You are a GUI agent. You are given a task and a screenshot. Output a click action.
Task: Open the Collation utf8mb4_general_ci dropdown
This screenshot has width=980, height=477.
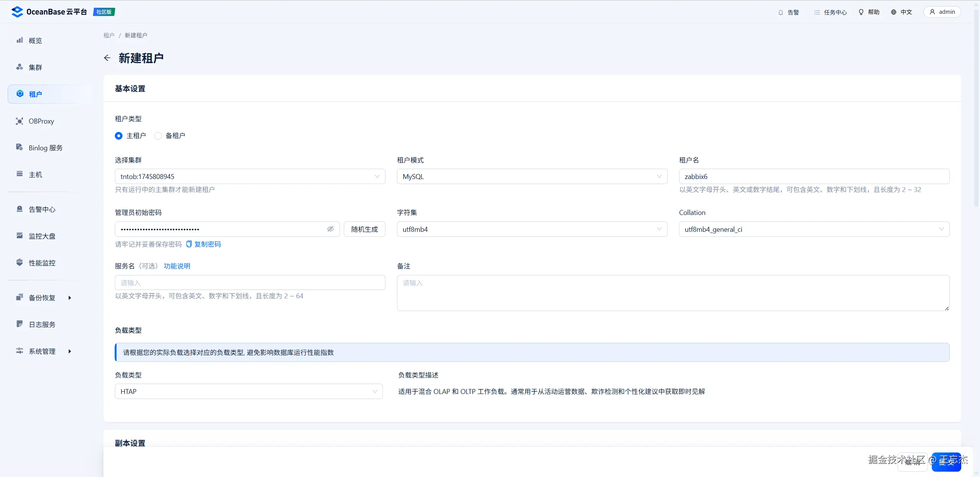click(x=814, y=230)
